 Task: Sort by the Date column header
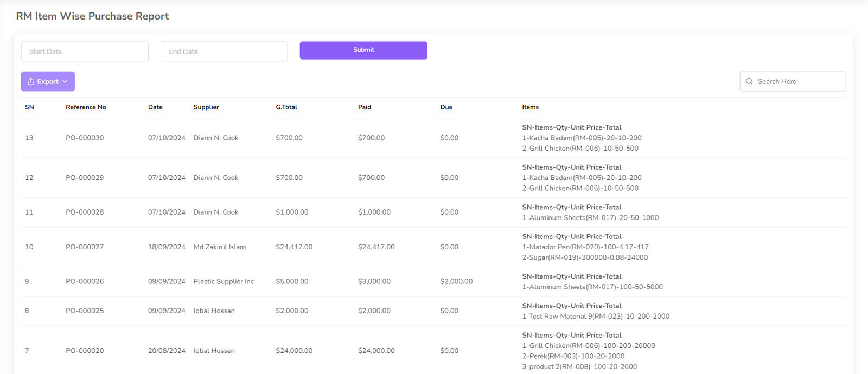pyautogui.click(x=155, y=107)
